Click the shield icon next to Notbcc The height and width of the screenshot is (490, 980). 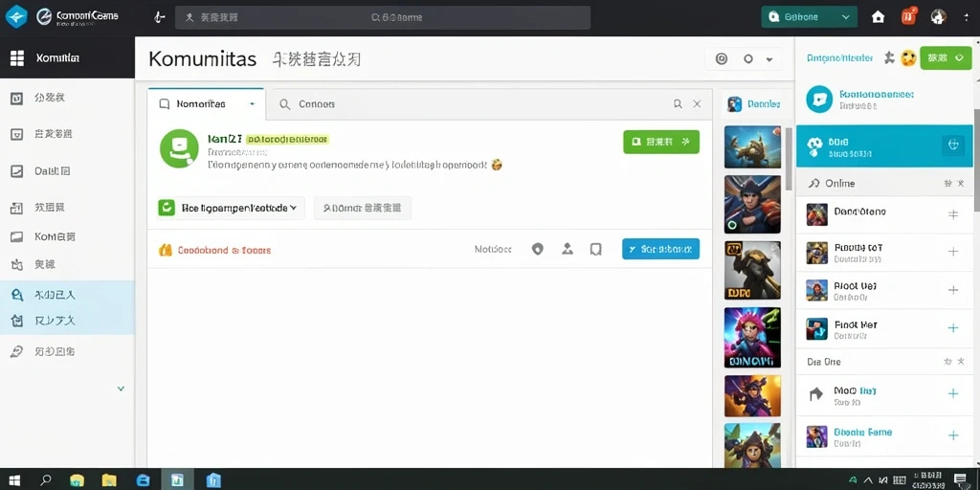tap(538, 250)
